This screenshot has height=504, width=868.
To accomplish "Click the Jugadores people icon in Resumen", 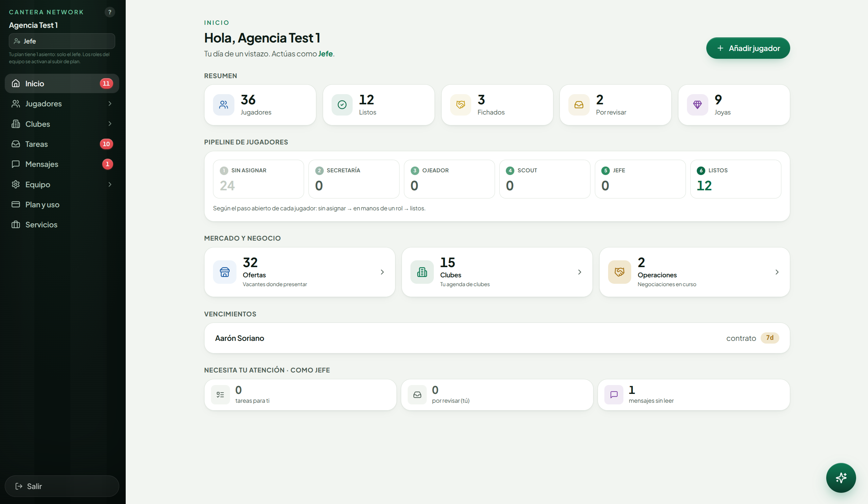I will 224,105.
